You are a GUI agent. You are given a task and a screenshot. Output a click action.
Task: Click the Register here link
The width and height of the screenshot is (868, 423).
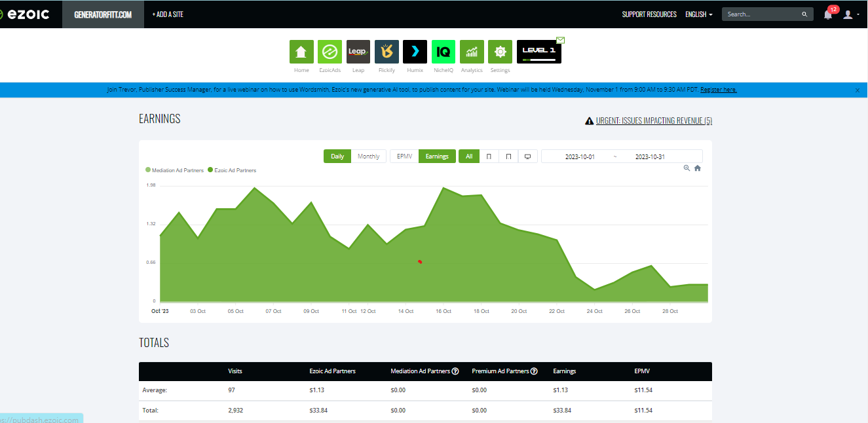719,90
